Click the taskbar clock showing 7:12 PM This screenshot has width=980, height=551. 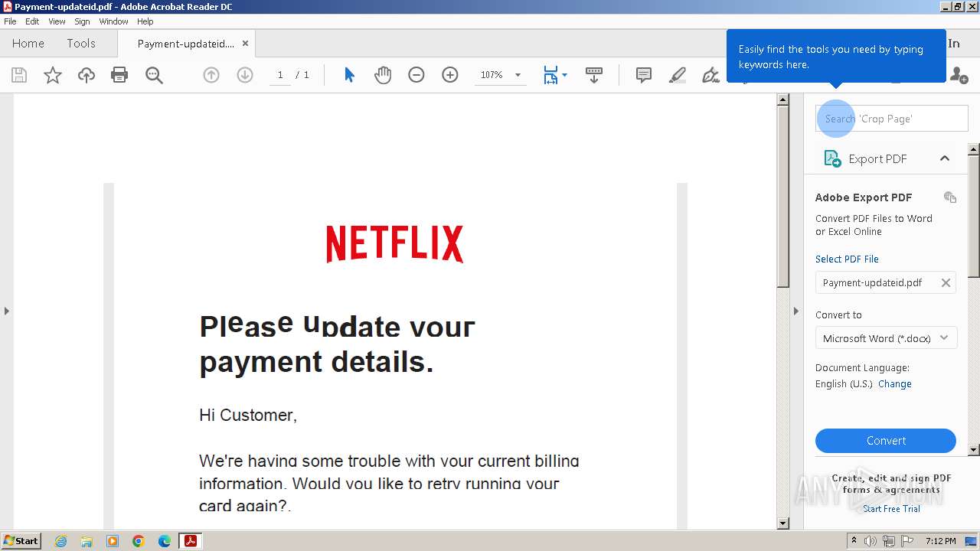coord(940,541)
